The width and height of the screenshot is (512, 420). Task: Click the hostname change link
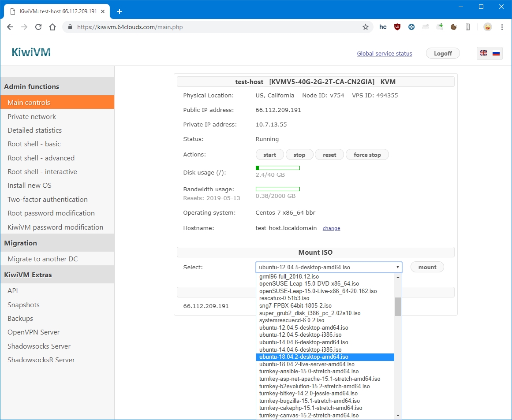point(331,228)
